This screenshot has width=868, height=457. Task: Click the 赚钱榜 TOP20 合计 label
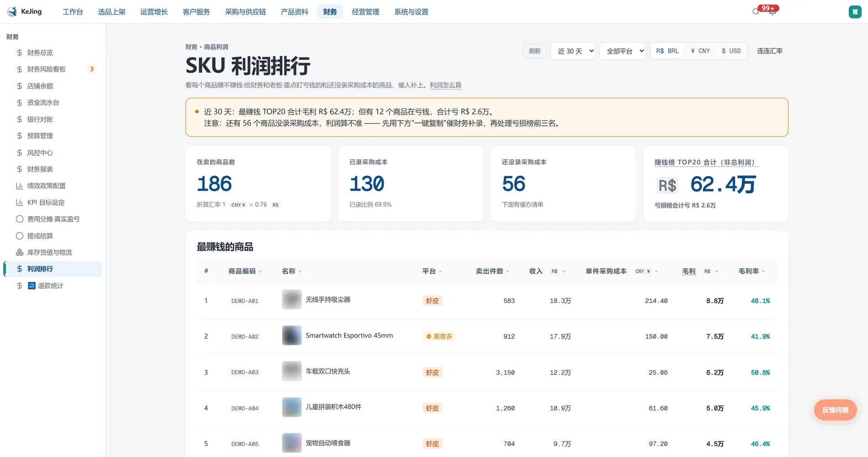point(706,162)
